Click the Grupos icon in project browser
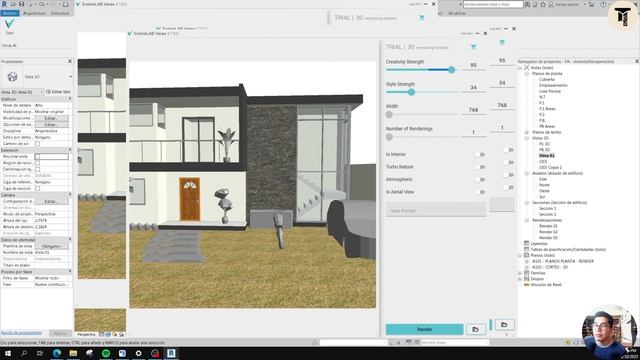Screen dimensions: 640x360 [527, 278]
